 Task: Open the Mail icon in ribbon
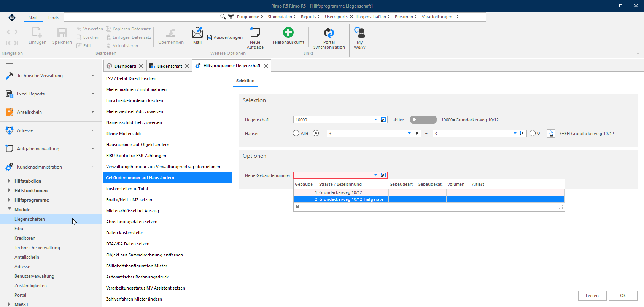(197, 33)
